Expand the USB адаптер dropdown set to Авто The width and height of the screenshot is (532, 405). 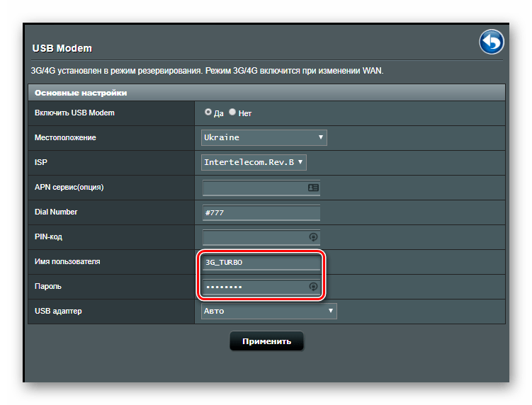coord(269,311)
